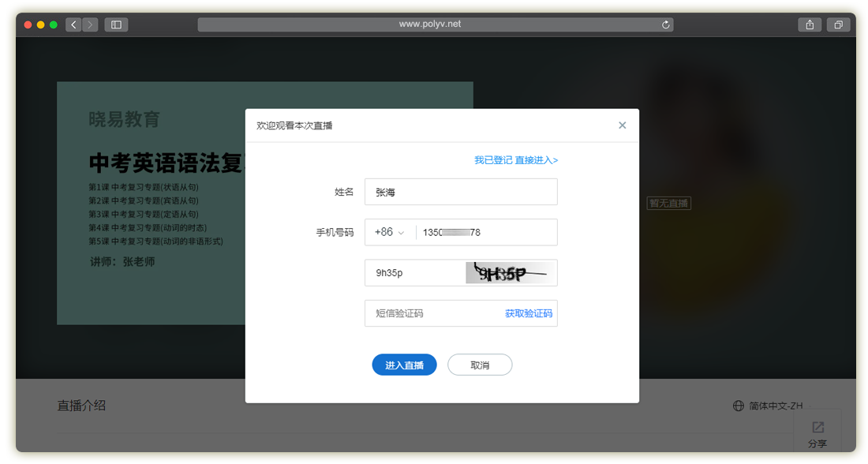The width and height of the screenshot is (868, 464).
Task: Click the 姓名 name input field
Action: pyautogui.click(x=461, y=192)
